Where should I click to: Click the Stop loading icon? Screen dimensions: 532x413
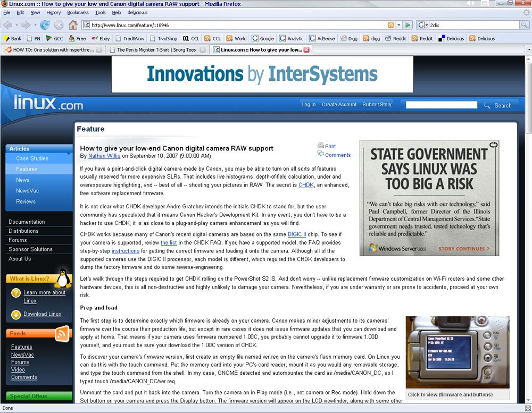[59, 25]
